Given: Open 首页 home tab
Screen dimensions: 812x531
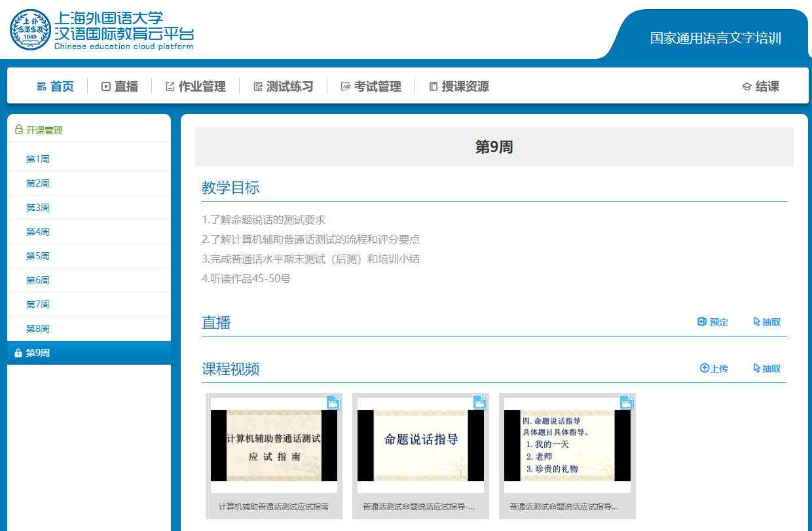Looking at the screenshot, I should pos(55,86).
